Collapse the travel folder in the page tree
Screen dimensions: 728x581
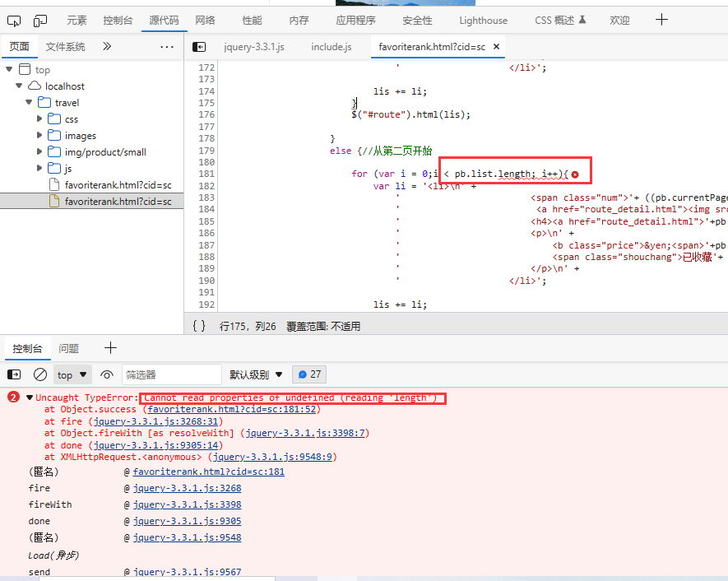[28, 102]
